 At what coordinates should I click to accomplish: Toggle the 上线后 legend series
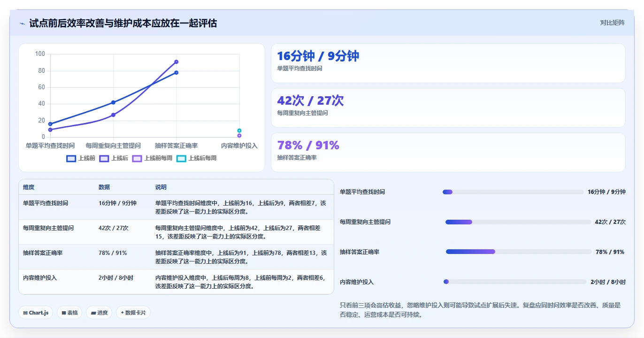[114, 159]
